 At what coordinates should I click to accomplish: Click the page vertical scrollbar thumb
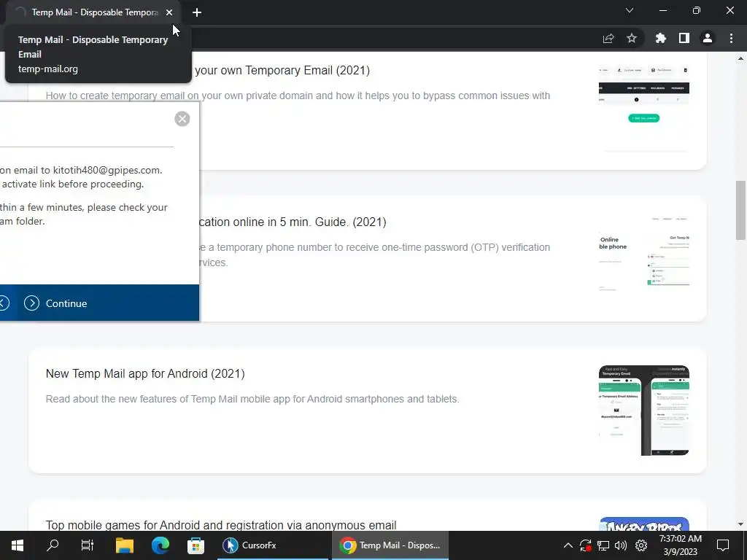click(740, 210)
